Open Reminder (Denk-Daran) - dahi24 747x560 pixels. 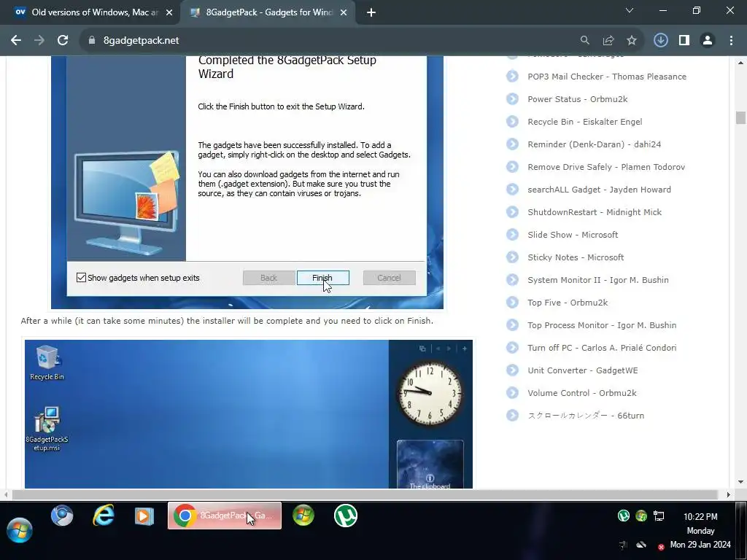point(594,144)
